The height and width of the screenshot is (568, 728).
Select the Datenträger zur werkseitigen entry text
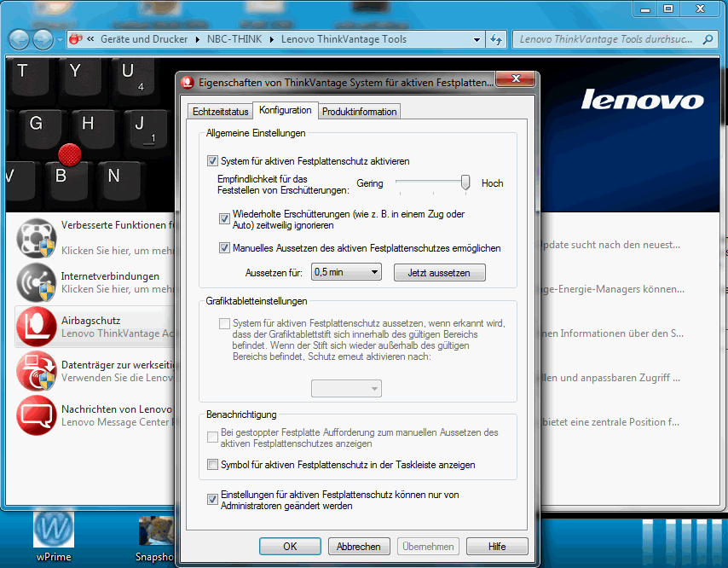[x=118, y=365]
